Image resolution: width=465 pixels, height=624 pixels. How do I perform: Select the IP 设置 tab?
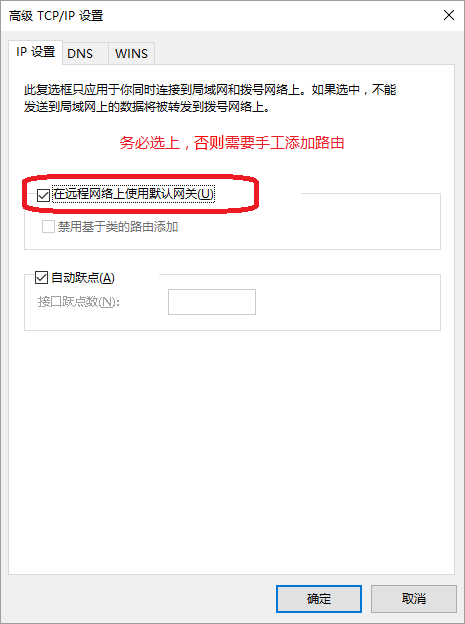[x=35, y=52]
